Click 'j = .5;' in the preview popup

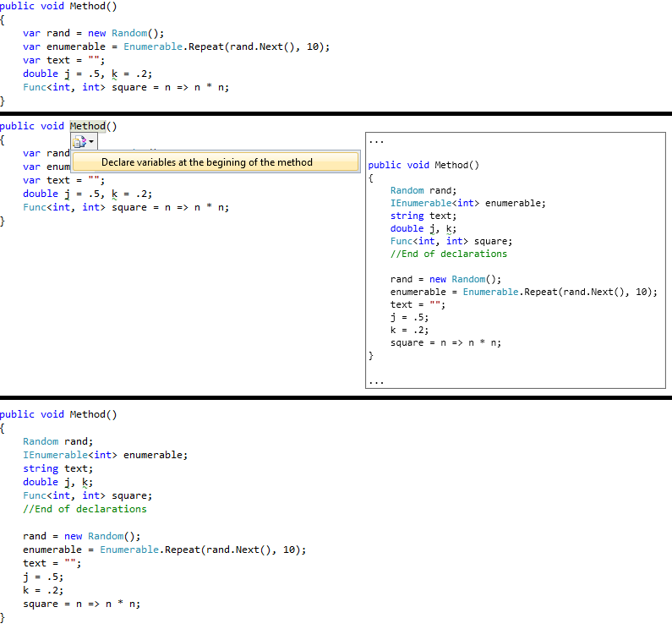(409, 317)
